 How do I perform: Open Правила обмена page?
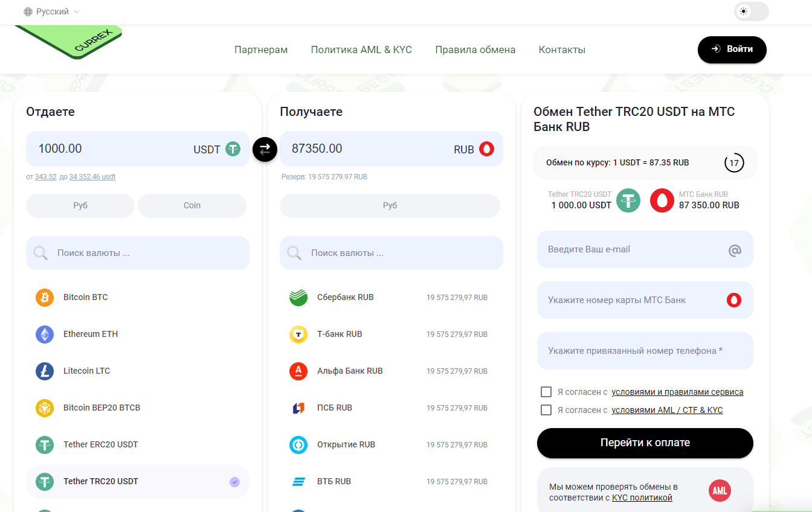tap(475, 50)
